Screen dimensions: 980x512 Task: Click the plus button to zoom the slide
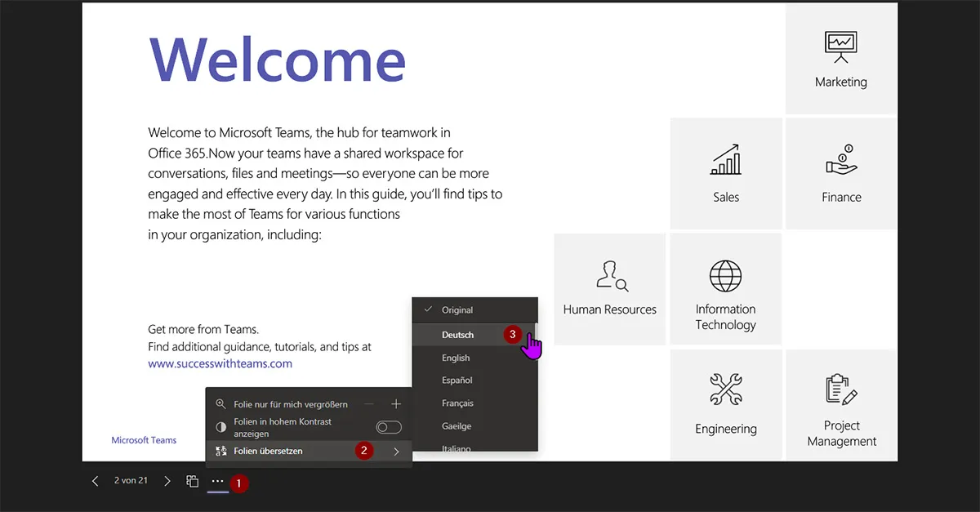tap(395, 403)
